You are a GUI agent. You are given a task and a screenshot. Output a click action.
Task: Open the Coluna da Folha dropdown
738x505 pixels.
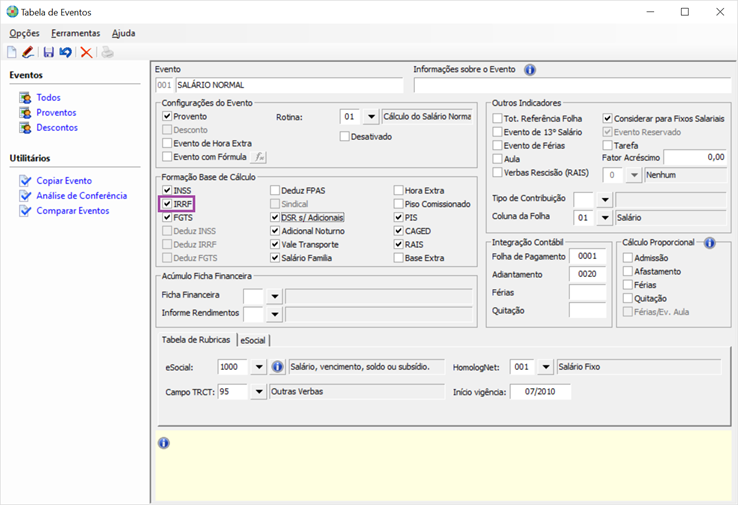[605, 217]
